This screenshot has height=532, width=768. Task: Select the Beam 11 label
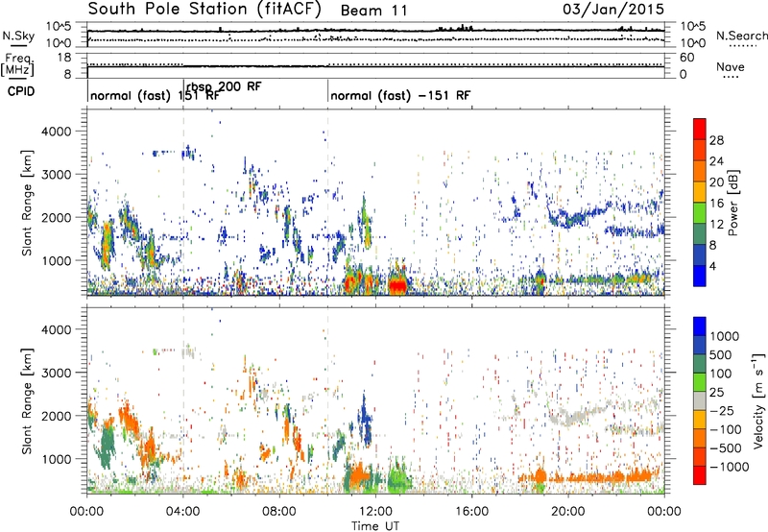373,11
